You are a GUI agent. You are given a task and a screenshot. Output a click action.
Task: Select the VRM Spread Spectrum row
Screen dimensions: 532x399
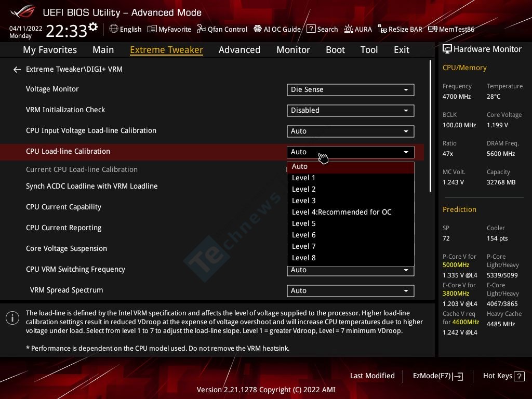[66, 290]
